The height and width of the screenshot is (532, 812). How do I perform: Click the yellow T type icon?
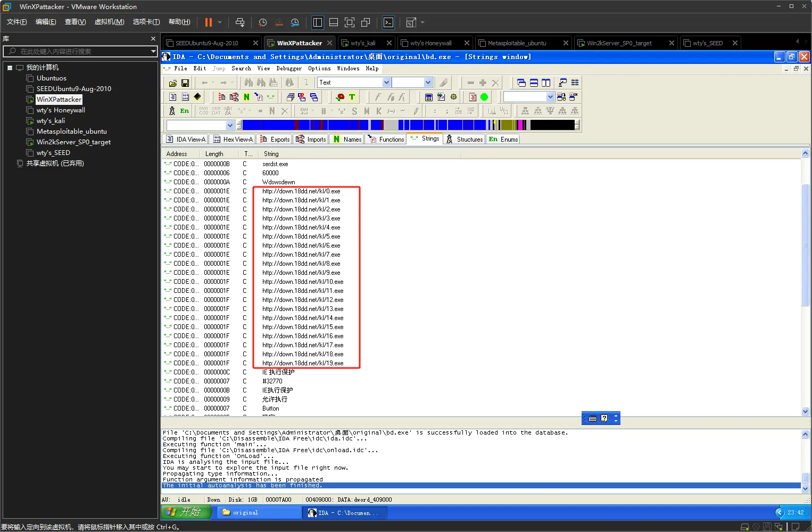tap(352, 97)
